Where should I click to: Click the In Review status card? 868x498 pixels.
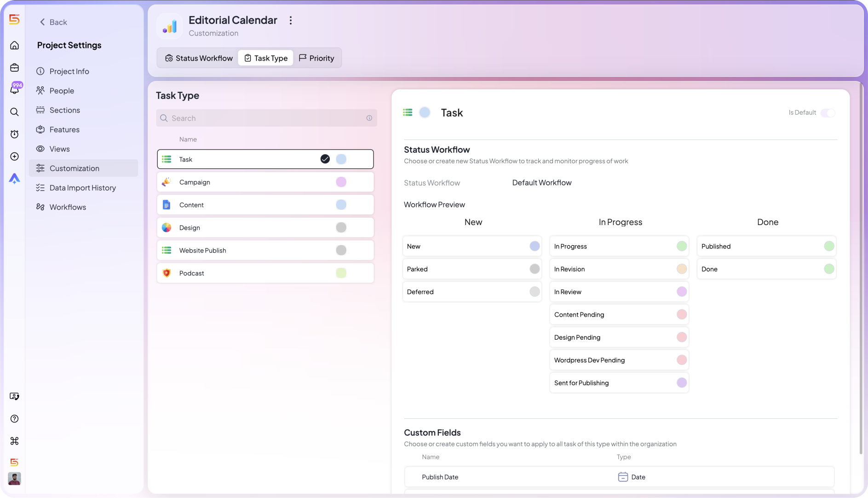point(619,292)
